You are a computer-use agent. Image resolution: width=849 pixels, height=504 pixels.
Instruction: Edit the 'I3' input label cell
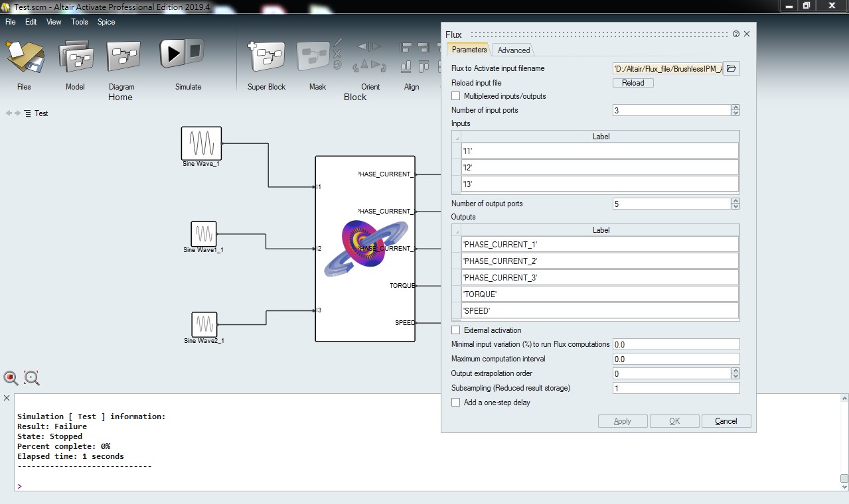point(600,184)
